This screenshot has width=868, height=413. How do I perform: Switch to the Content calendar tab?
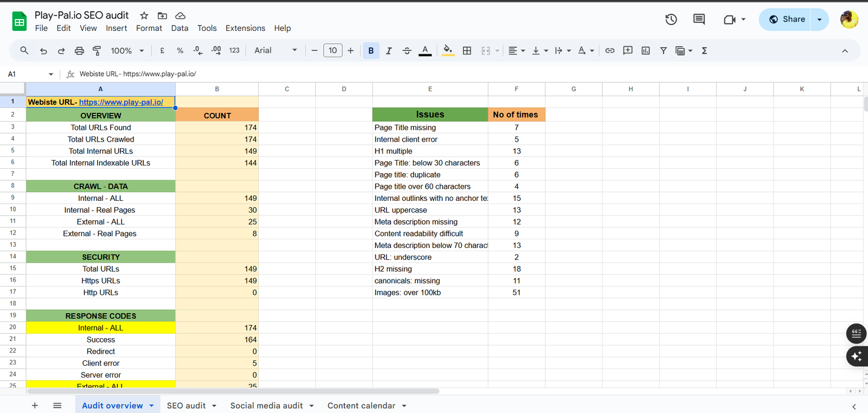pyautogui.click(x=361, y=405)
